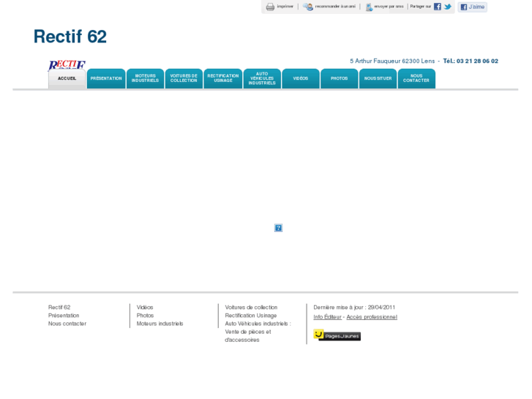Click the send by SMS phone icon
Viewport: 532px width, 399px height.
pos(369,7)
